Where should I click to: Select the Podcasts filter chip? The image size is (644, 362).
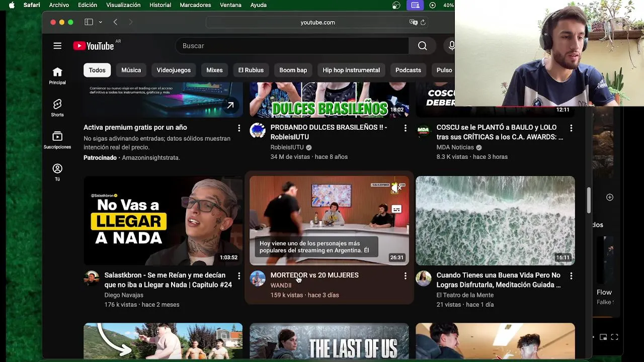(408, 70)
